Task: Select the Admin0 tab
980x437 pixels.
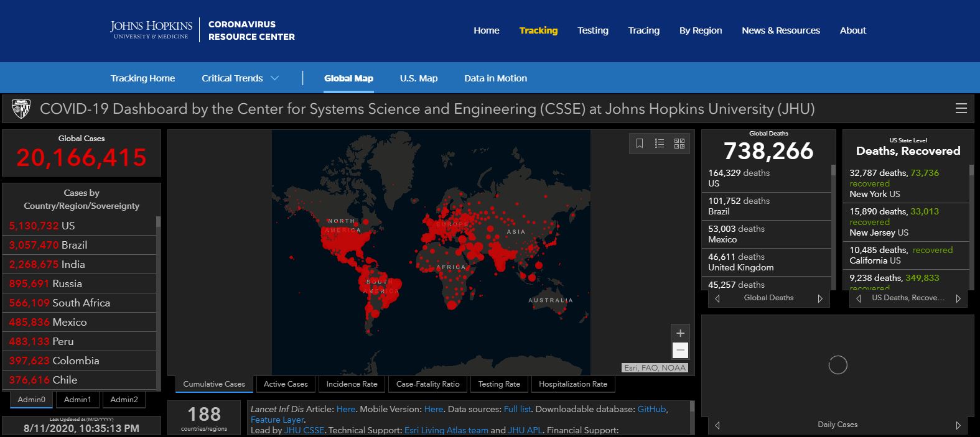Action: (x=31, y=400)
